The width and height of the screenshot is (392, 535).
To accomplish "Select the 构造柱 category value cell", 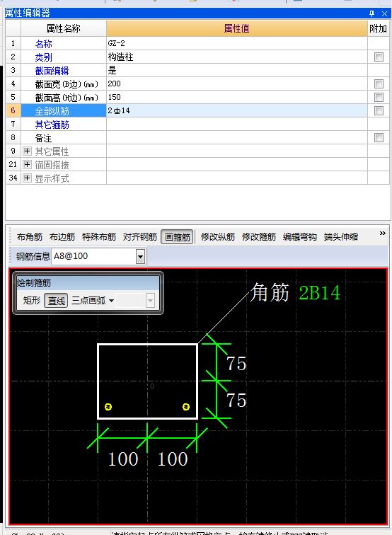I will coord(237,57).
